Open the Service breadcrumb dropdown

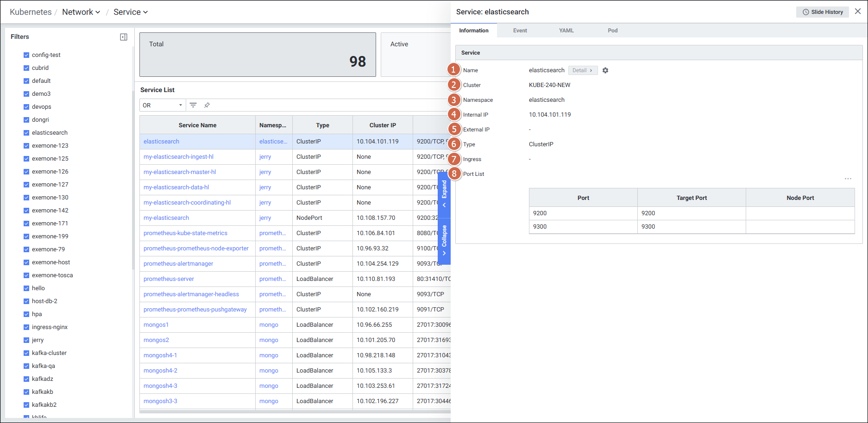coord(131,12)
